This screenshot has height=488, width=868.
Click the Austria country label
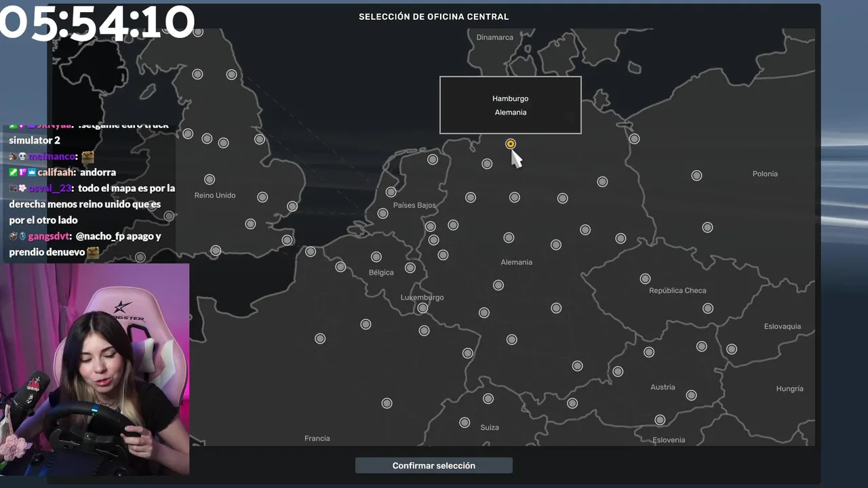tap(663, 387)
